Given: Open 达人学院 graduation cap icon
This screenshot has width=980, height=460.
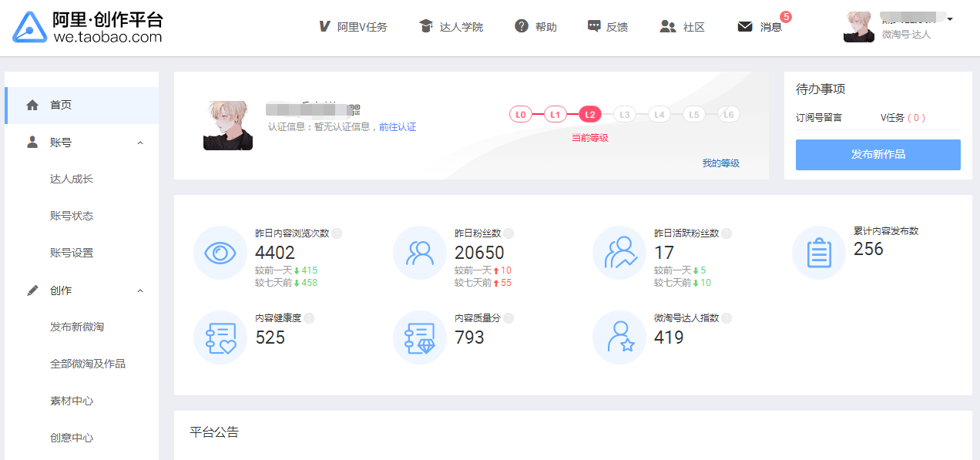Looking at the screenshot, I should point(426,27).
